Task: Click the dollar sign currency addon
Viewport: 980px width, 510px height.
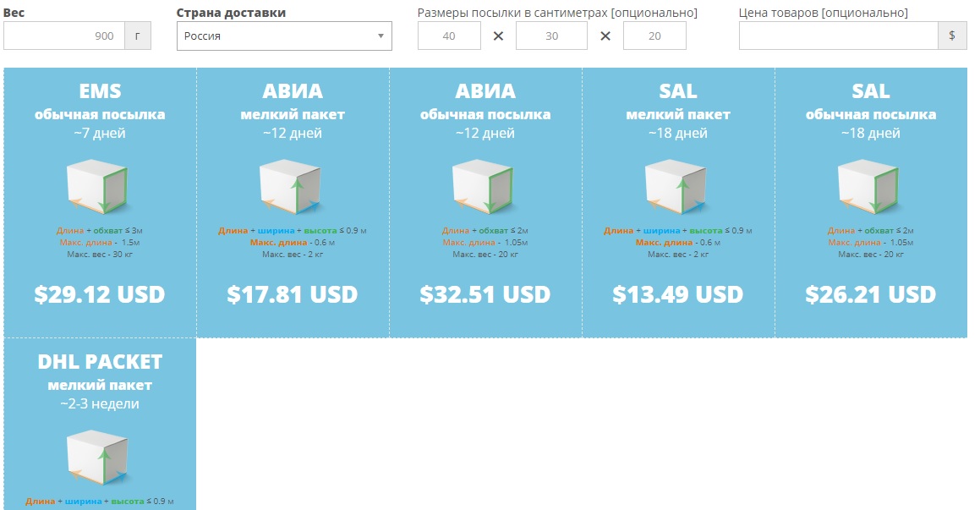Action: click(952, 36)
